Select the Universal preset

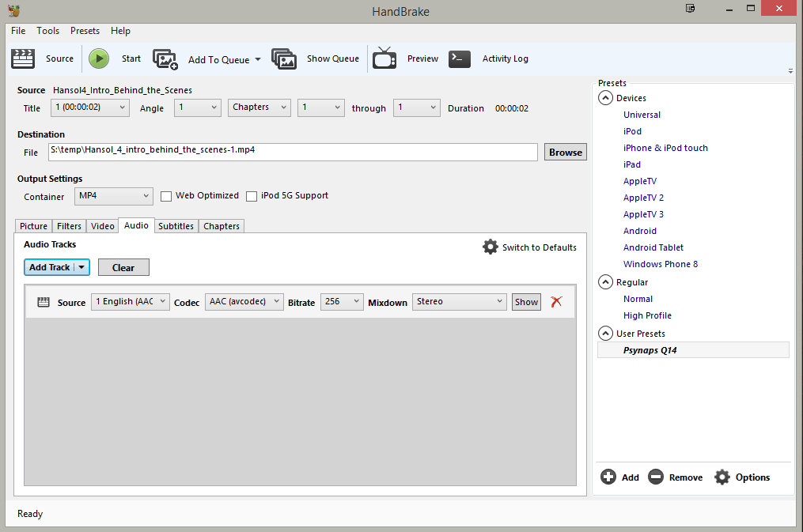642,115
